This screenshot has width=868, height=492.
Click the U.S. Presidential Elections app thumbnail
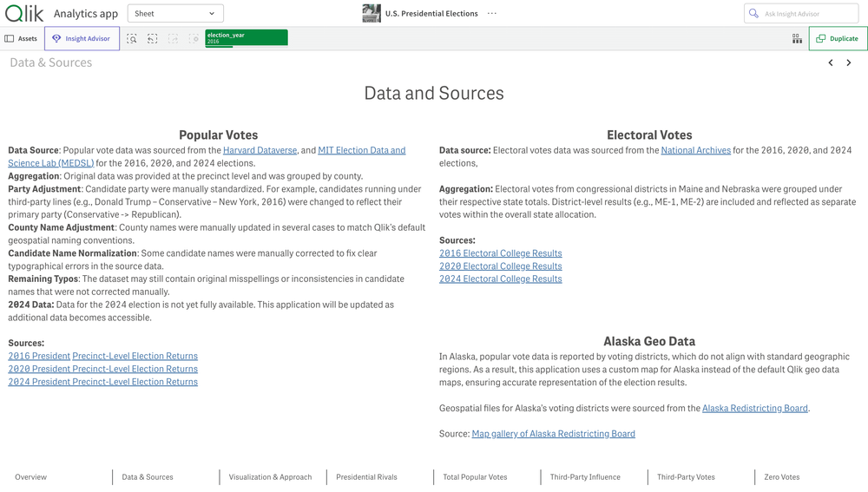(x=372, y=13)
